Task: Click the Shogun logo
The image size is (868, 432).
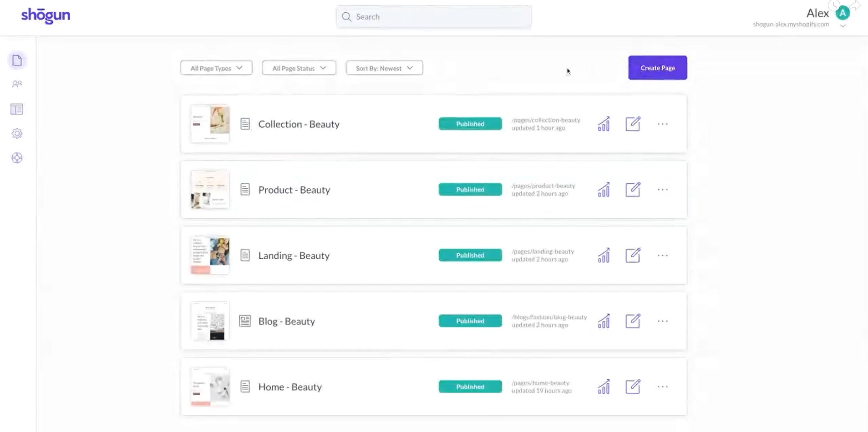Action: point(46,15)
